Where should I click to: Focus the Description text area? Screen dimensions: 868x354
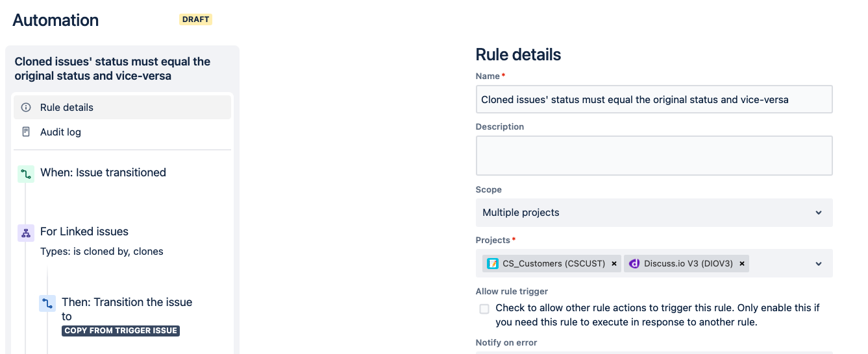654,156
